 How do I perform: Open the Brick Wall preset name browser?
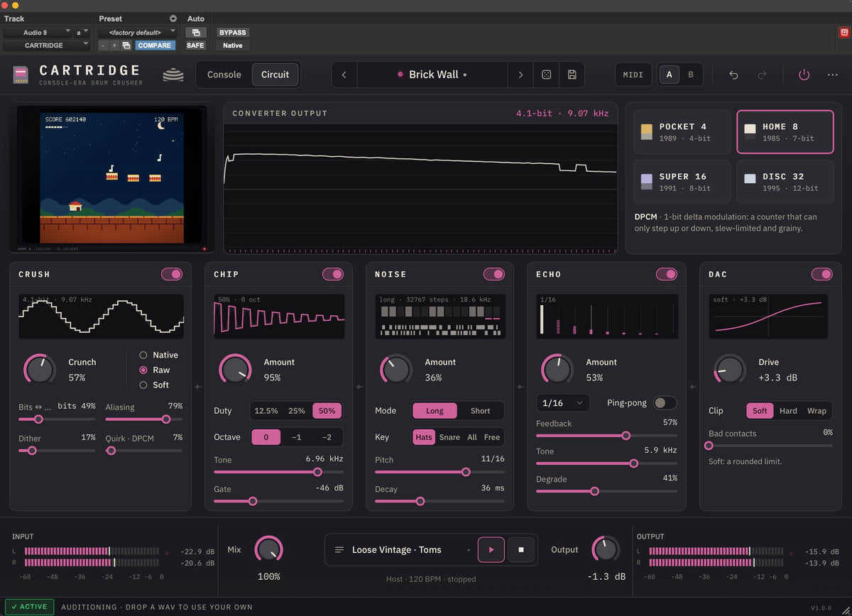coord(432,75)
